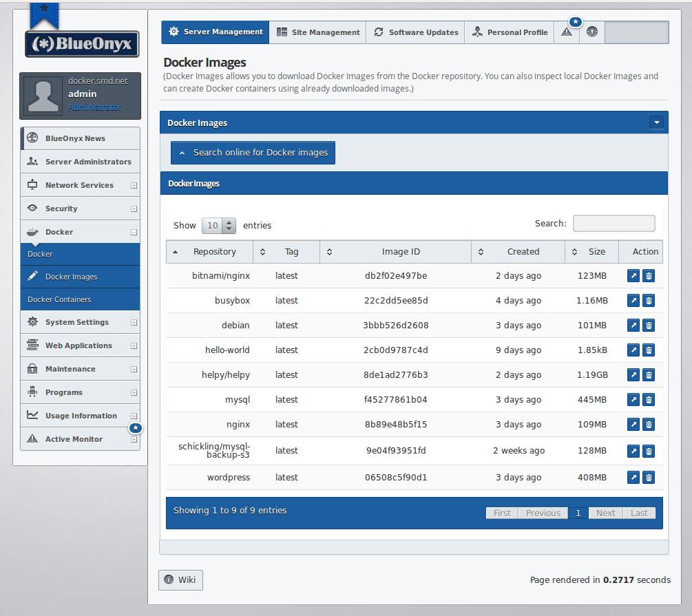Delete the mysql image

[x=649, y=399]
